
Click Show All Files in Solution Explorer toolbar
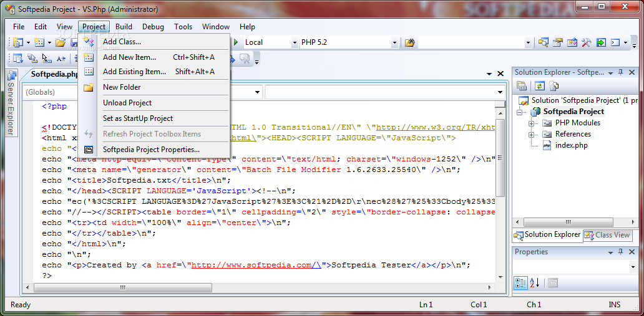click(554, 86)
